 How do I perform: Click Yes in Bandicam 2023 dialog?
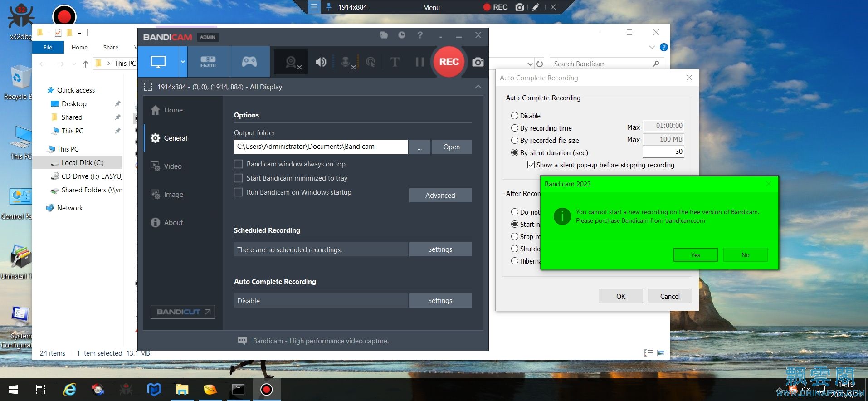[x=695, y=255]
